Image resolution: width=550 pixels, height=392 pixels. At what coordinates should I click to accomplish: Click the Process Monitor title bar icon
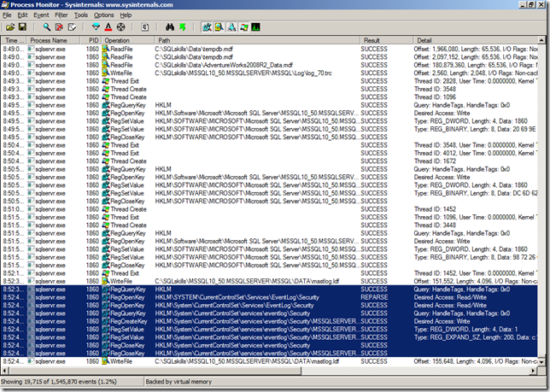[x=5, y=4]
